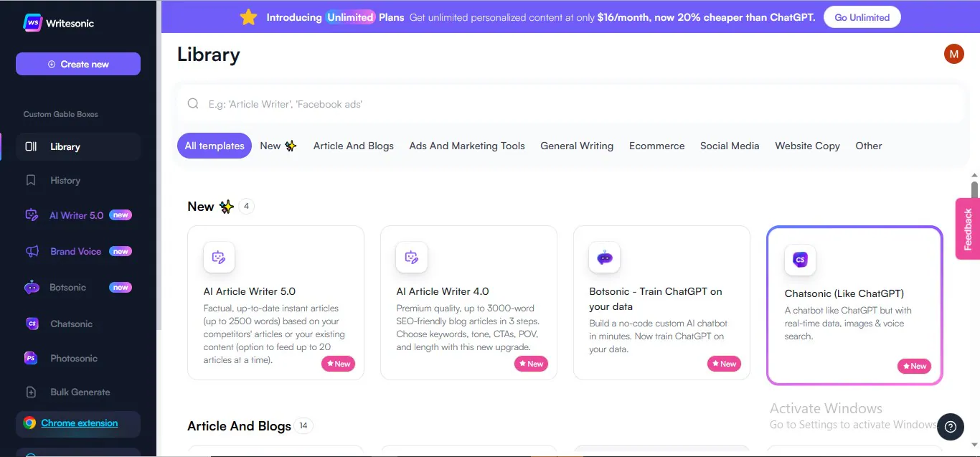Click the Photosonic PS sidebar icon
The image size is (980, 457).
31,358
